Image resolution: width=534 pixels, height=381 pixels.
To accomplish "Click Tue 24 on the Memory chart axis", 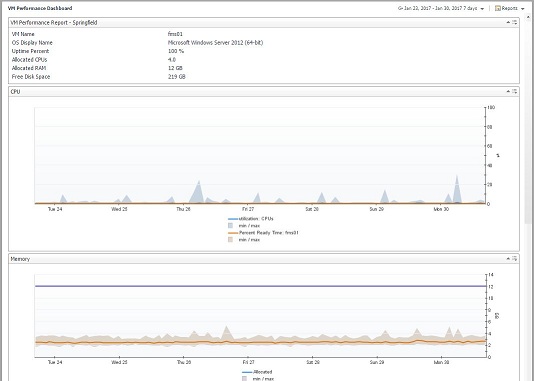I will click(55, 362).
